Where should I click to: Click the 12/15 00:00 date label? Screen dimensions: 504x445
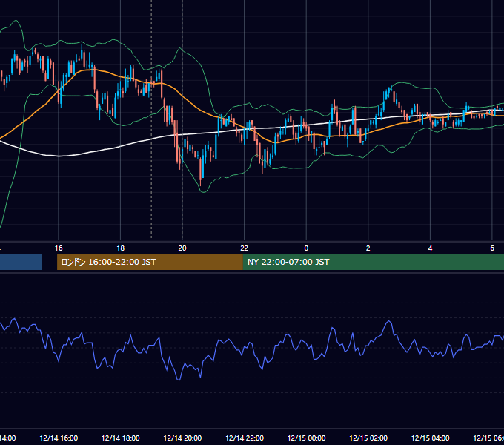click(306, 438)
